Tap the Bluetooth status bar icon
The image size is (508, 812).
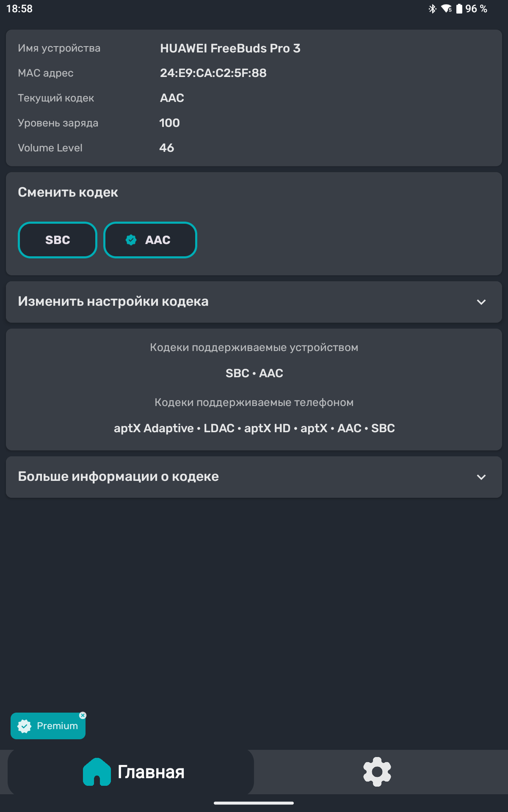pyautogui.click(x=432, y=9)
